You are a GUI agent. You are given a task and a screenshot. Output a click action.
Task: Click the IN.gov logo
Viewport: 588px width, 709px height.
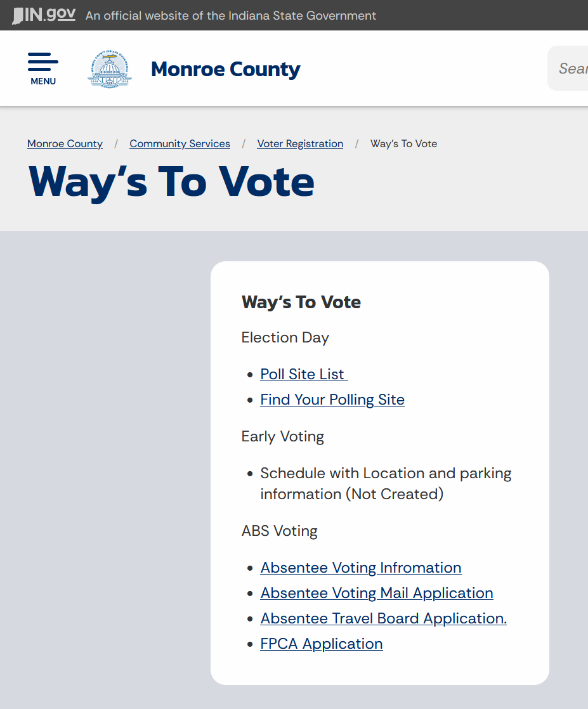[x=44, y=15]
